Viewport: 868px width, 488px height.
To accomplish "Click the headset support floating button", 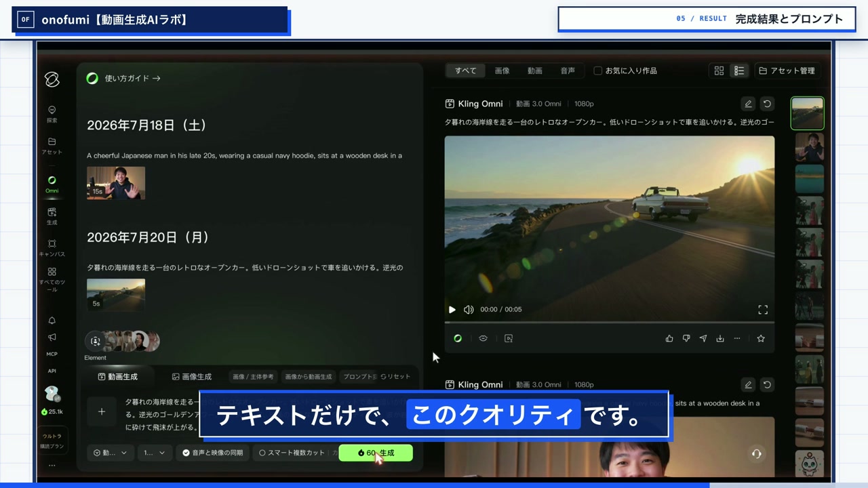I will [x=757, y=453].
